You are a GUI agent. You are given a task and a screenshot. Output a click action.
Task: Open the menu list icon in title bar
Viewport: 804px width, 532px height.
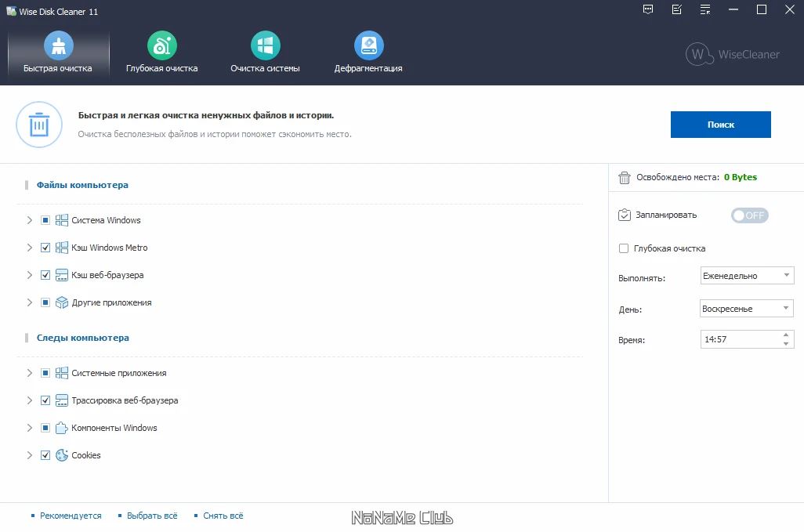coord(705,9)
